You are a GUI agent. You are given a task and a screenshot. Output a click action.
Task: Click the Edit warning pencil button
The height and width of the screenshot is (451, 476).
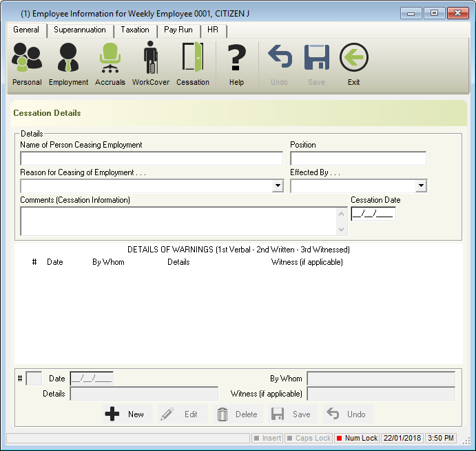click(183, 414)
